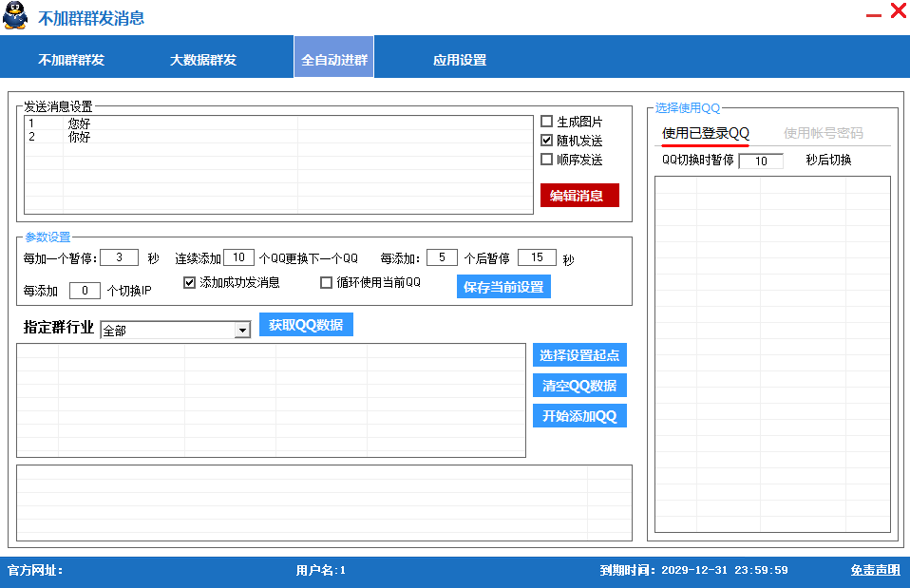Focus the QQ切换时暂停 seconds field
The width and height of the screenshot is (910, 588).
point(761,161)
